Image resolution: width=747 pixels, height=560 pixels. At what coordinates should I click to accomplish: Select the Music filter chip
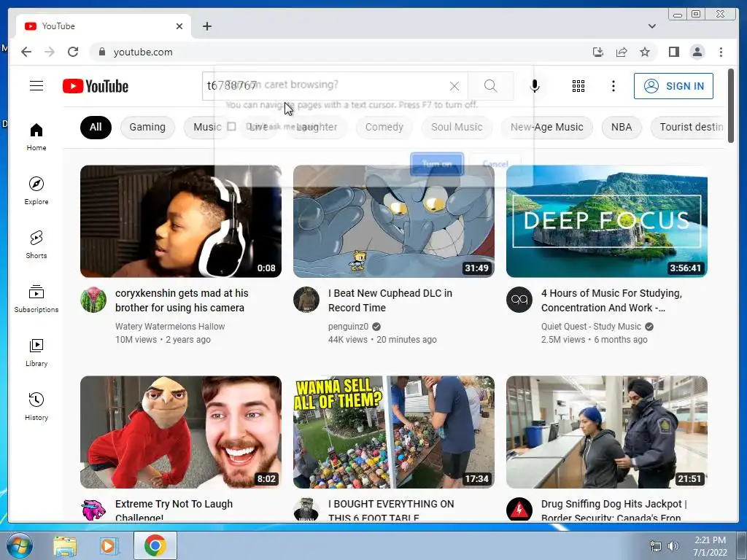click(x=207, y=127)
